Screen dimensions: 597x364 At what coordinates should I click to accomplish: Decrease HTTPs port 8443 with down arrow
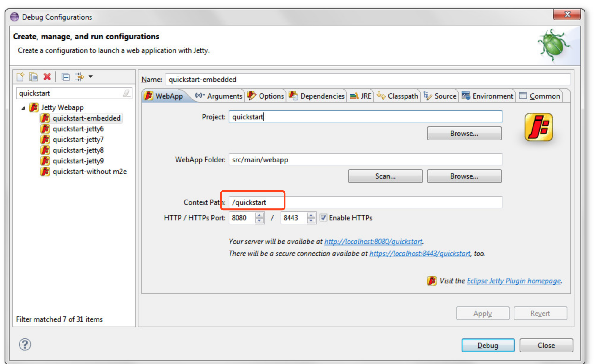pos(311,221)
